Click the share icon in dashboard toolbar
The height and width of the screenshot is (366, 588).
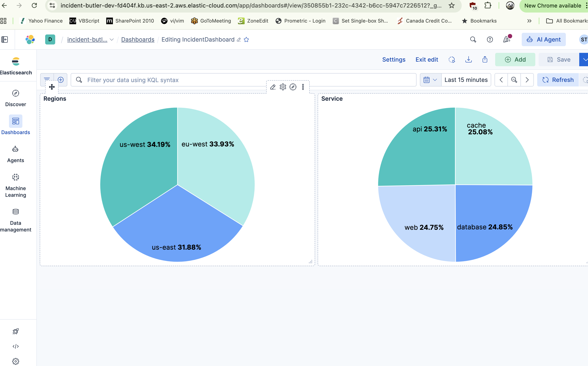click(x=485, y=60)
